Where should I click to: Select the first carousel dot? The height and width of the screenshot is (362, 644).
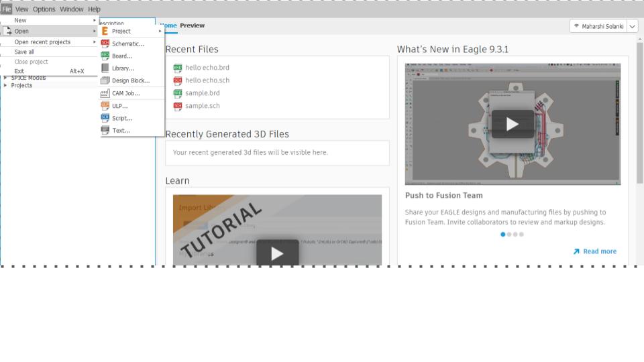(502, 235)
